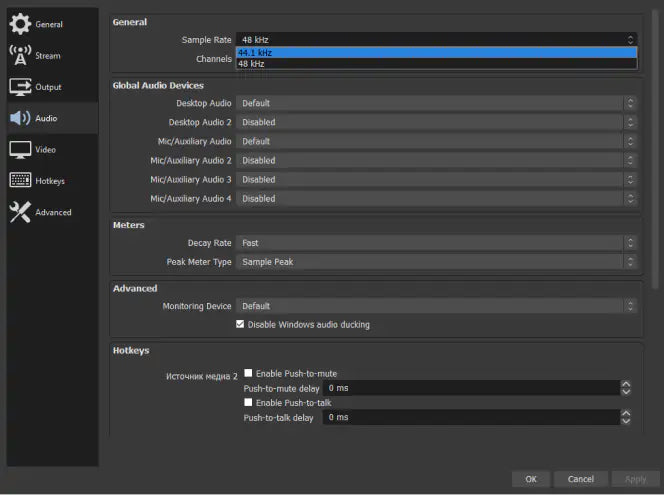
Task: Click the Audio speaker icon
Action: pos(20,118)
